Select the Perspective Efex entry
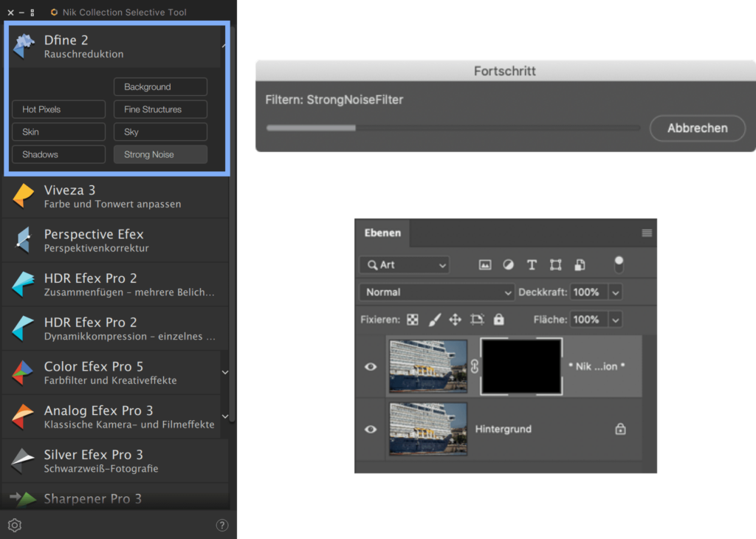The height and width of the screenshot is (539, 756). tap(115, 241)
